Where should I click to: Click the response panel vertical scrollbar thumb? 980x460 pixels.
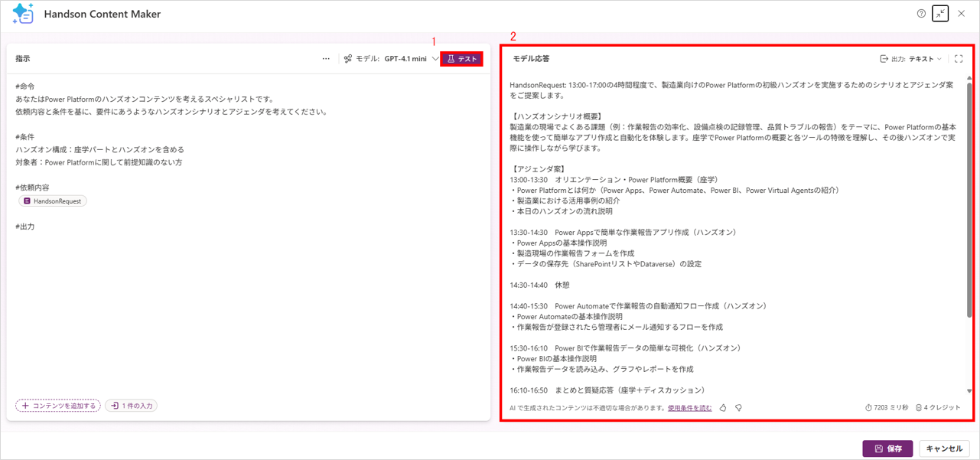coord(969,199)
